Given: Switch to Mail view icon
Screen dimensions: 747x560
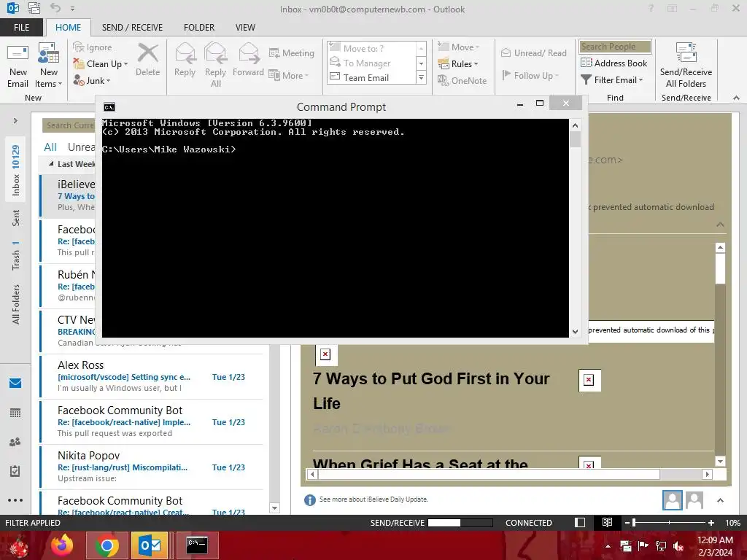Looking at the screenshot, I should click(15, 384).
